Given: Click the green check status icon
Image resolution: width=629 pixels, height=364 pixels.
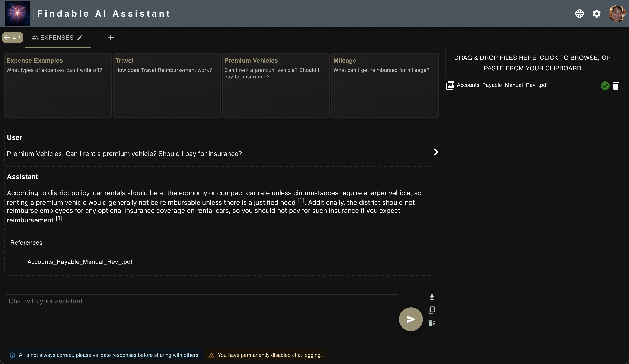Looking at the screenshot, I should (x=605, y=85).
